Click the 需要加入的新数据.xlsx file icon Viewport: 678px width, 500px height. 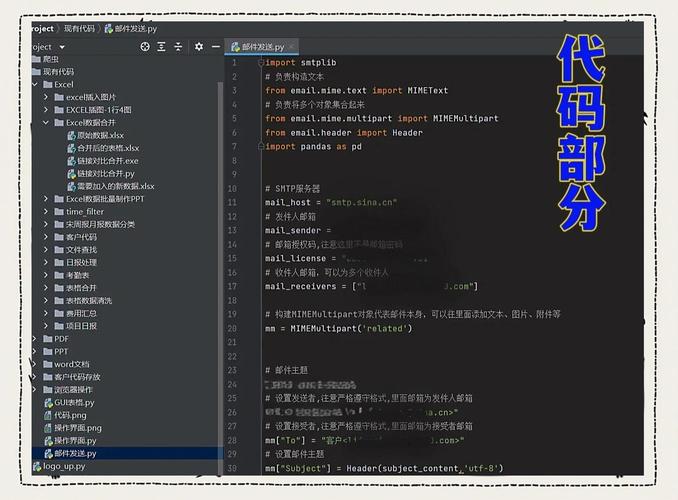tap(71, 186)
